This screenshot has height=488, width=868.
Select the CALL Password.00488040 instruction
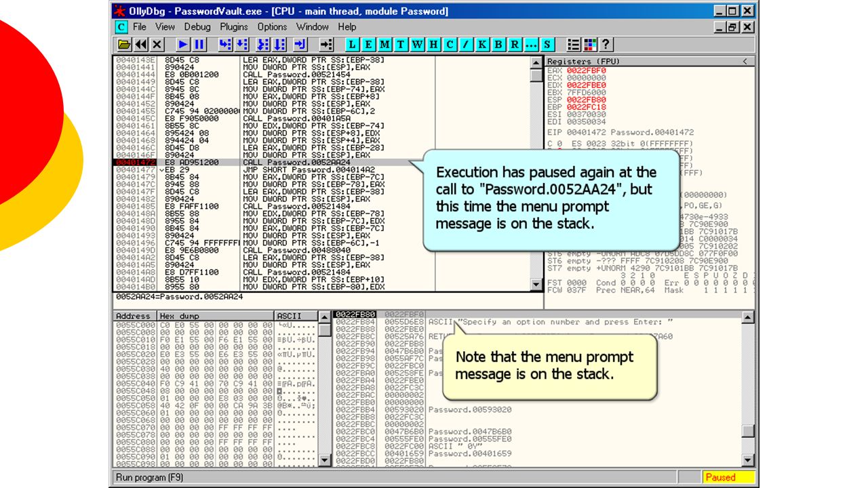coord(296,250)
